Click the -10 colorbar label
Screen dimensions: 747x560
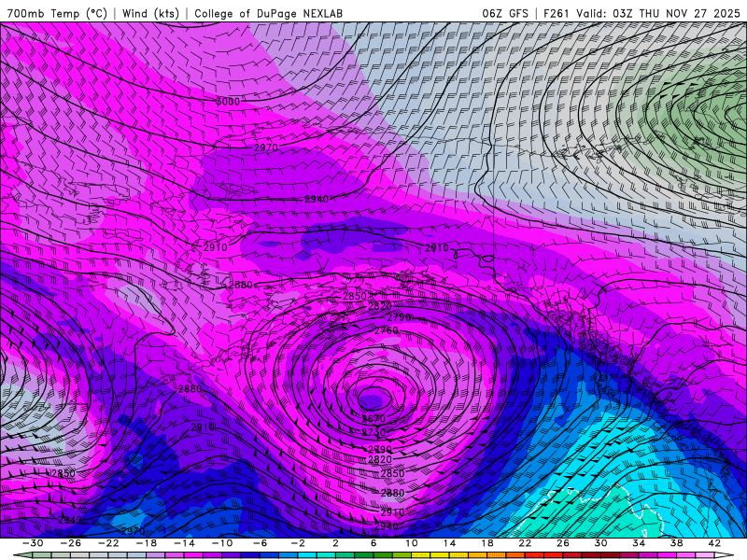click(x=222, y=543)
